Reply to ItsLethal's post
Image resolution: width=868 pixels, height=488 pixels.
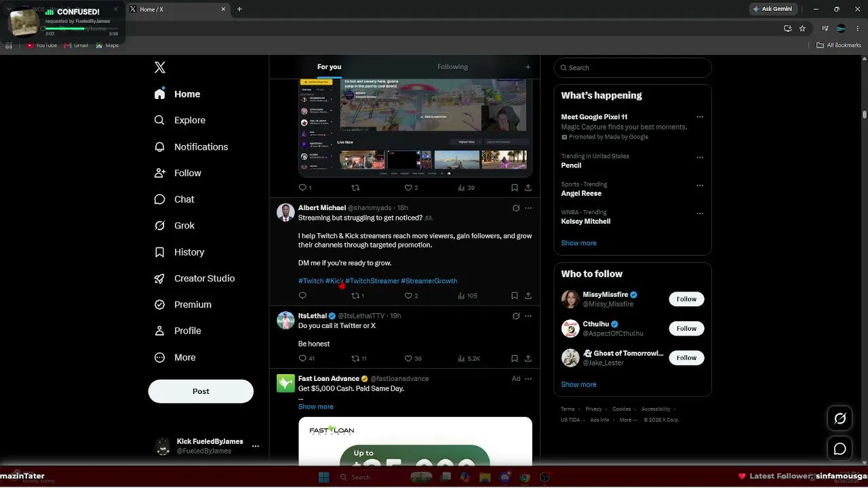[307, 359]
